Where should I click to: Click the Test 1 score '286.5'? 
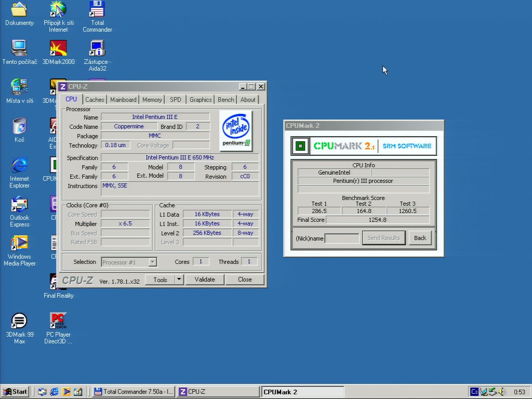click(320, 211)
